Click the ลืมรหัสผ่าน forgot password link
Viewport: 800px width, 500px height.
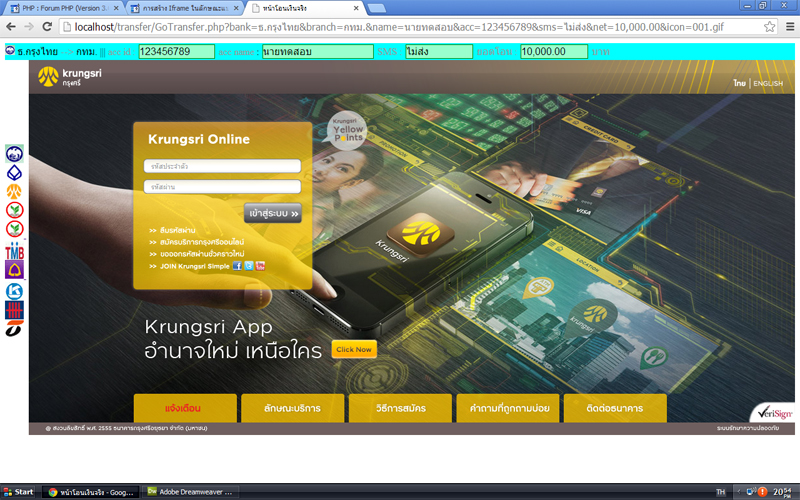[x=178, y=231]
